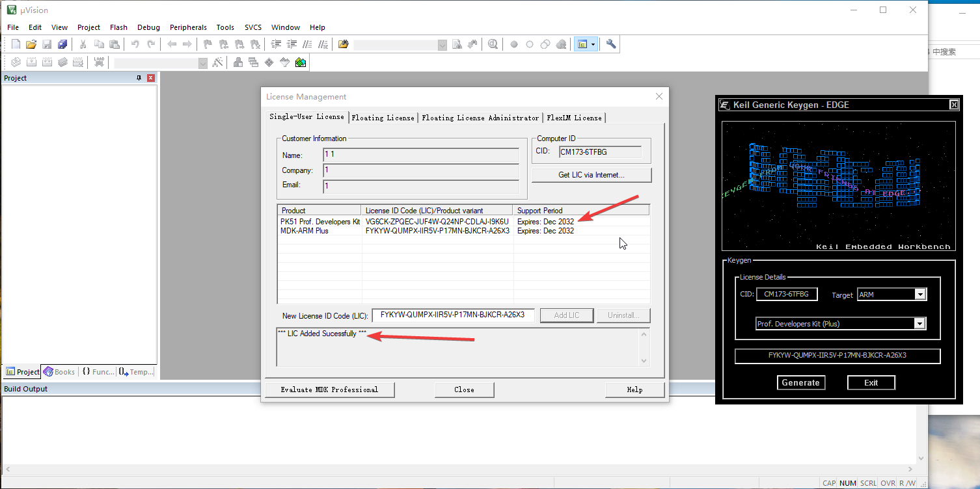Click Help button in License Management
The height and width of the screenshot is (489, 980).
pyautogui.click(x=634, y=390)
